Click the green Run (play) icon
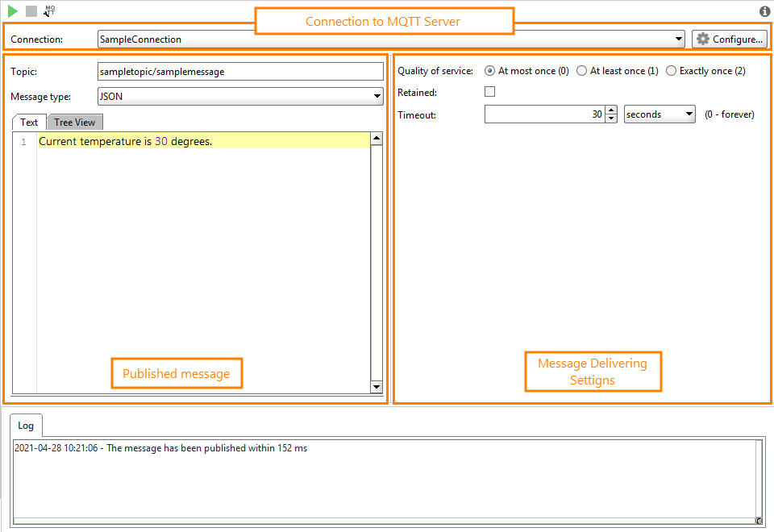The image size is (774, 532). pyautogui.click(x=13, y=10)
